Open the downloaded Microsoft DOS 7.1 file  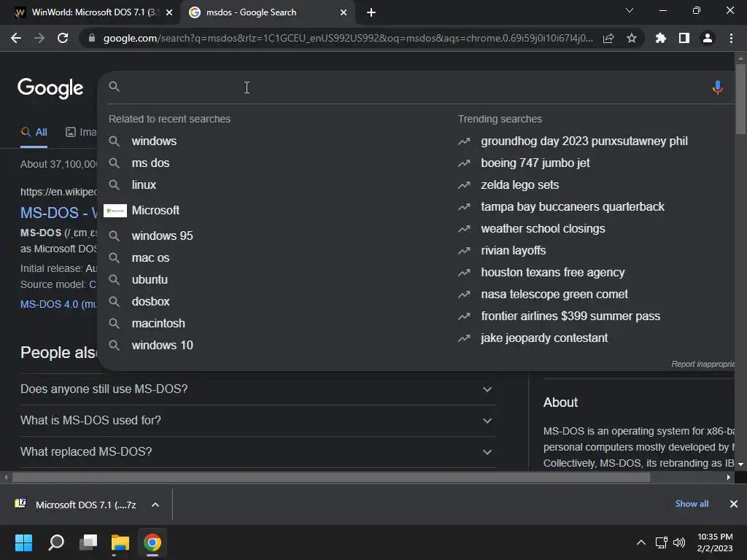click(x=76, y=505)
